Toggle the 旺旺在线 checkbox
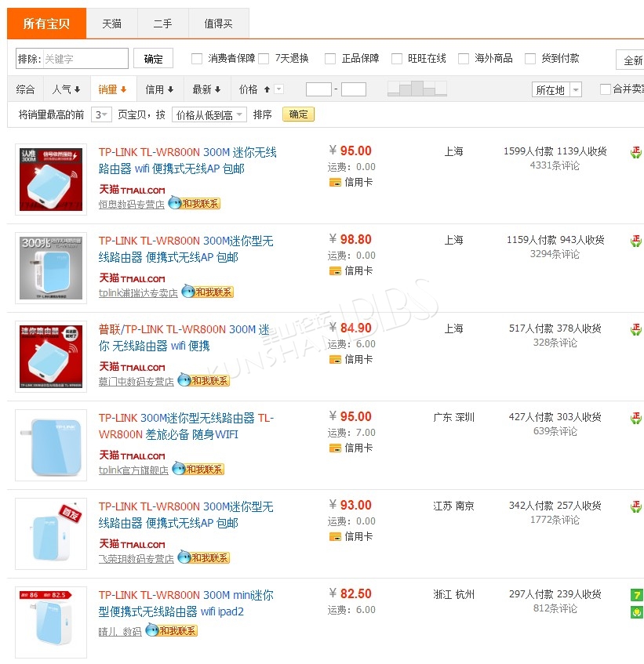The height and width of the screenshot is (664, 644). coord(397,59)
